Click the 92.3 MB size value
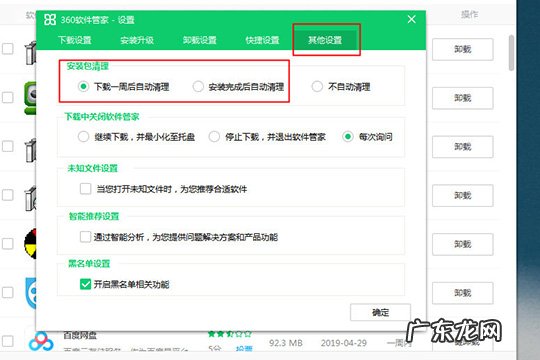Image resolution: width=540 pixels, height=360 pixels. coord(286,343)
